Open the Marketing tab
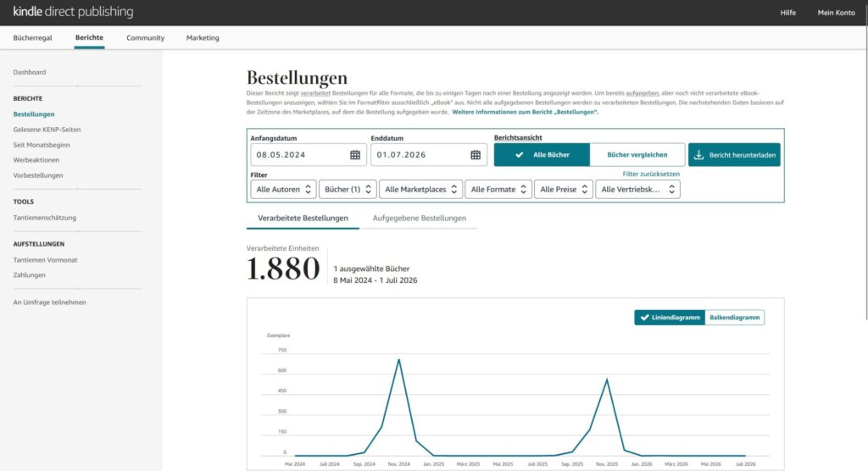The width and height of the screenshot is (868, 471). coord(203,37)
